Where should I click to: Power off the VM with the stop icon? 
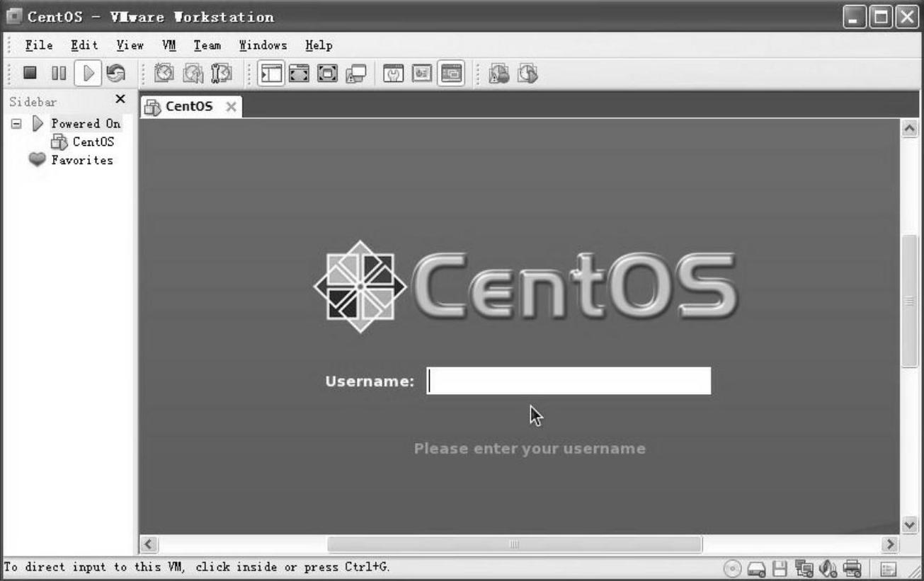30,73
